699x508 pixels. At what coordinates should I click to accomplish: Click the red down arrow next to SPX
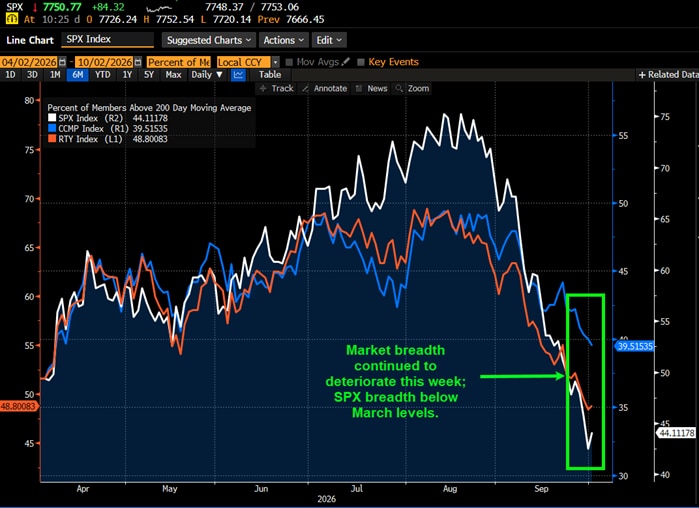click(34, 7)
